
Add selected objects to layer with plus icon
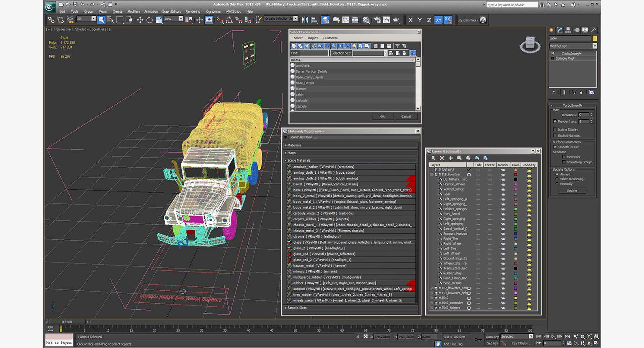(x=451, y=158)
